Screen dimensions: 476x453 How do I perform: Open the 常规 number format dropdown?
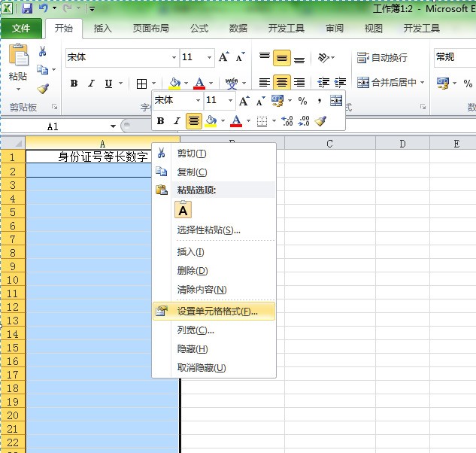(x=454, y=57)
